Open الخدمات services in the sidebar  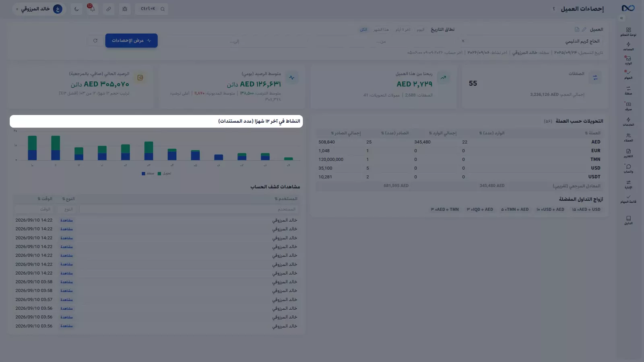[x=628, y=122]
